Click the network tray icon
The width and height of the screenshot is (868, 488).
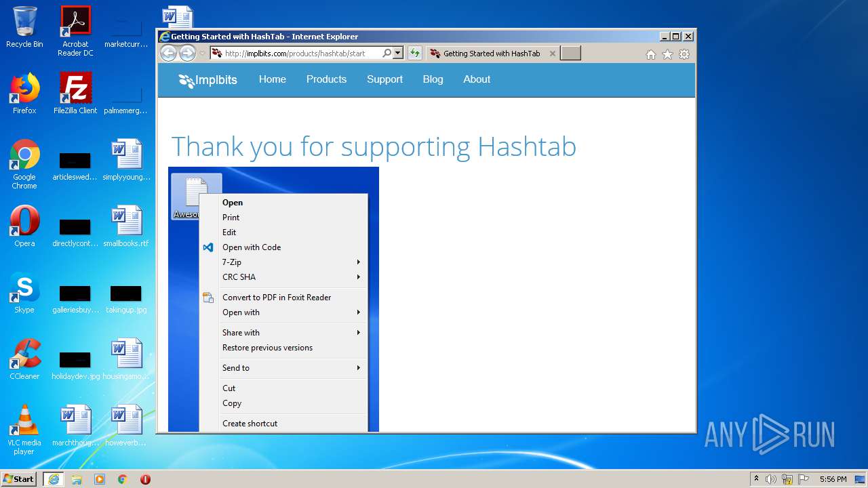[x=787, y=479]
